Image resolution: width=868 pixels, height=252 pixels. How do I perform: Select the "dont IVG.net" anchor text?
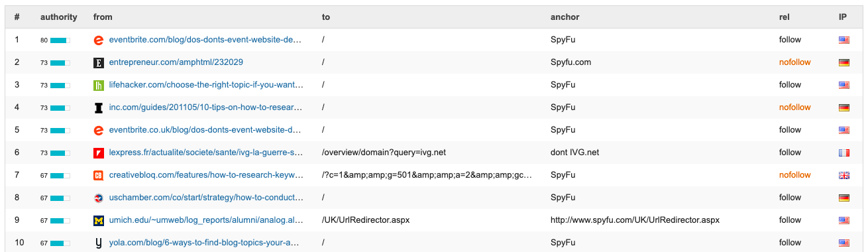(574, 153)
